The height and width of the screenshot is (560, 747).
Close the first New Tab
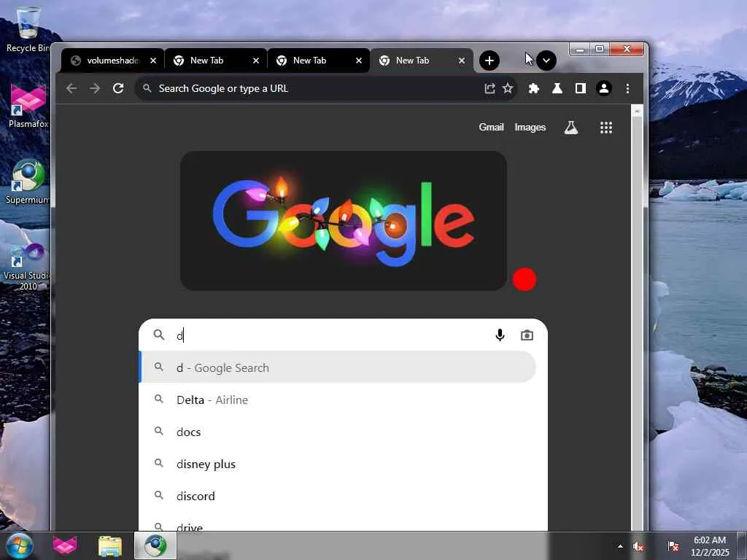point(256,61)
